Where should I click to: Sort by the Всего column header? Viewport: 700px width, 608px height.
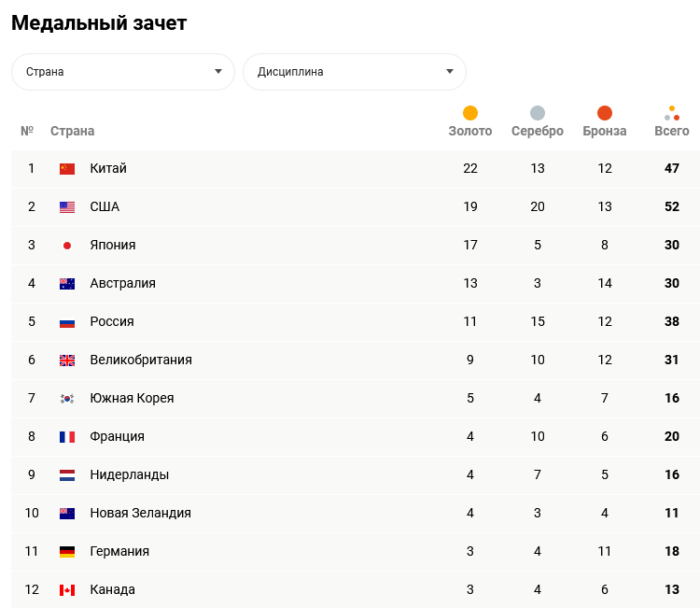pyautogui.click(x=672, y=132)
